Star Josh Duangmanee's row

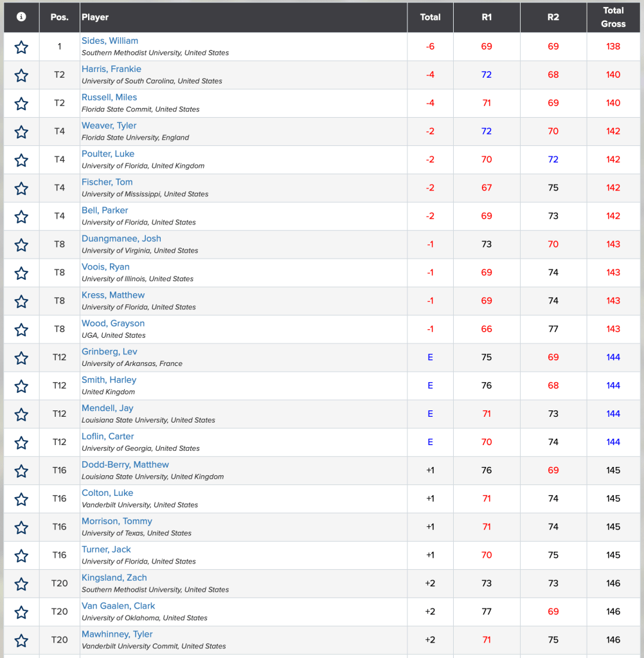point(21,245)
